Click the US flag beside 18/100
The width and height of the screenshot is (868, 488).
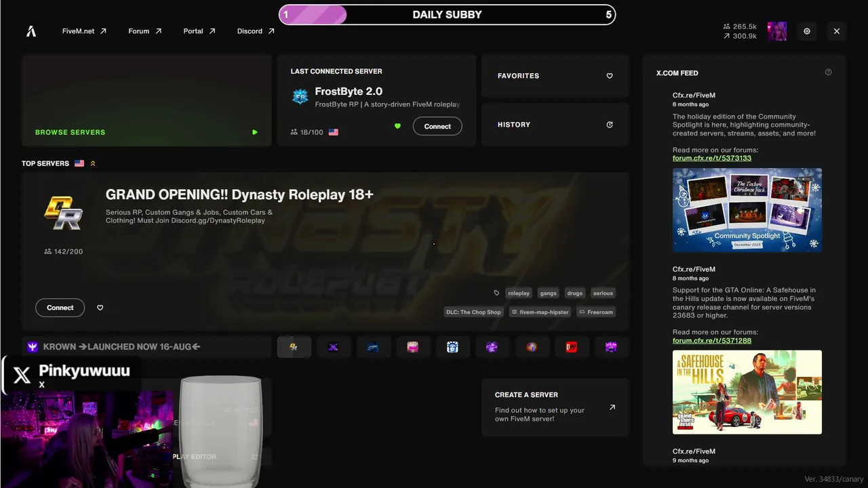334,132
